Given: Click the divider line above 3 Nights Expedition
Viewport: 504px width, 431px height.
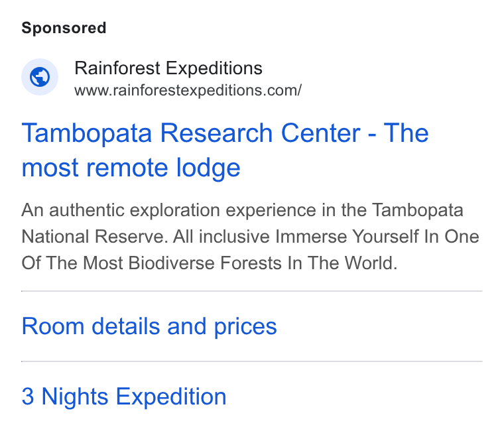Looking at the screenshot, I should tap(252, 361).
